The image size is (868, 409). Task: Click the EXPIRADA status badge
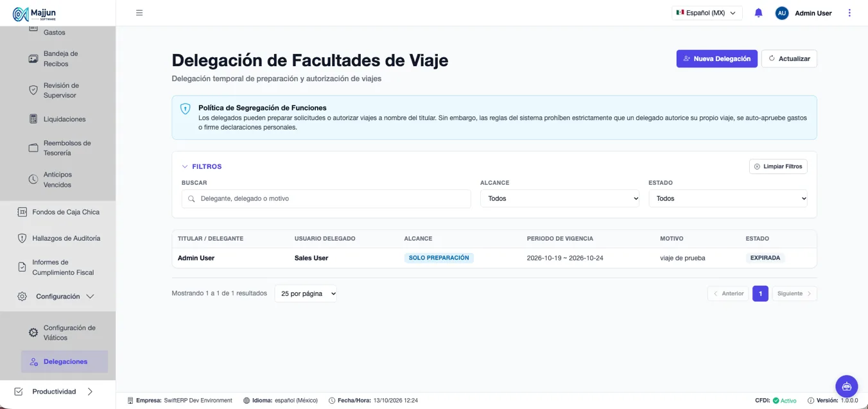tap(765, 257)
